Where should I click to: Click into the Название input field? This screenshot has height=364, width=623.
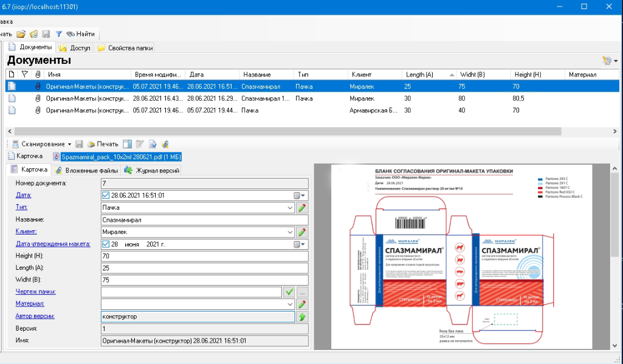click(205, 220)
